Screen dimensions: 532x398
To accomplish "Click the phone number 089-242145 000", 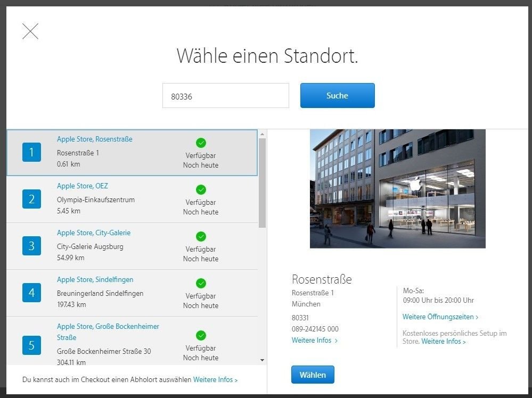I will pyautogui.click(x=315, y=329).
